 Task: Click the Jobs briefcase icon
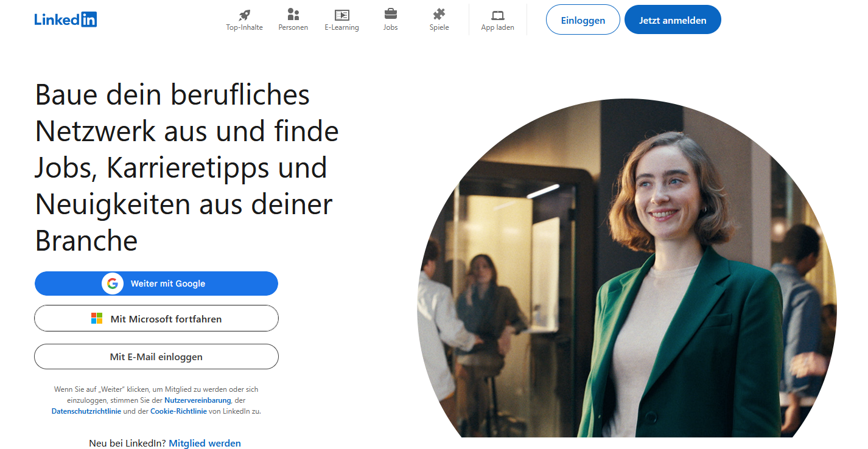click(390, 14)
